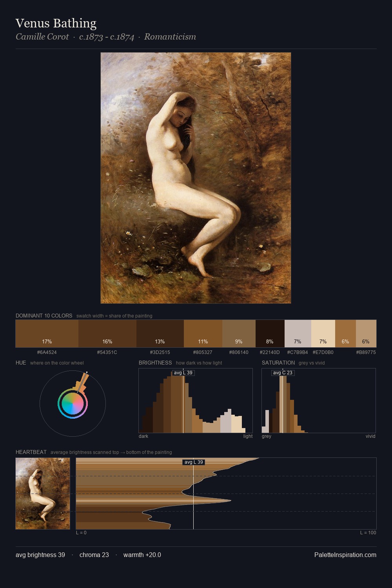Click hex code label #6A4524
The image size is (392, 588).
coord(47,352)
